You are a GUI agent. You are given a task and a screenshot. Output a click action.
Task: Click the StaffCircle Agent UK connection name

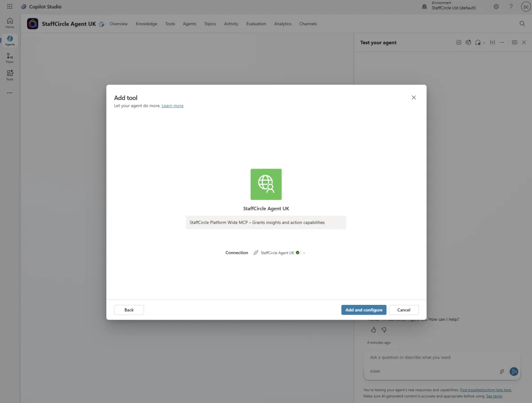tap(277, 253)
